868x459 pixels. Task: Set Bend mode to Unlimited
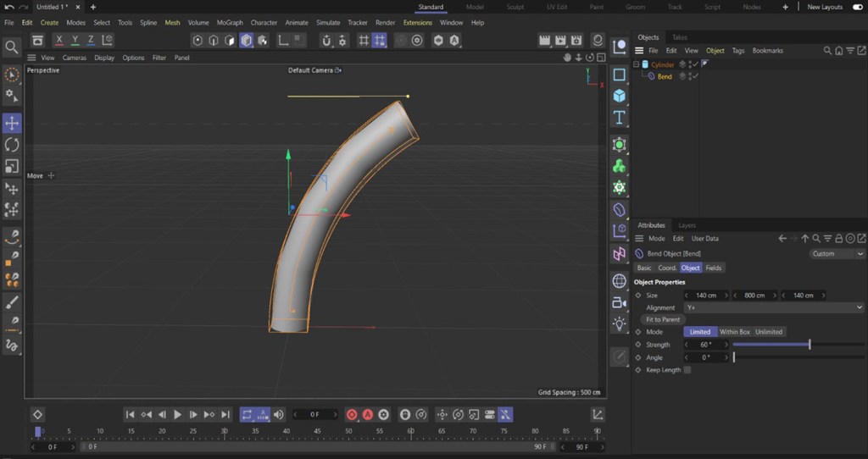[769, 332]
